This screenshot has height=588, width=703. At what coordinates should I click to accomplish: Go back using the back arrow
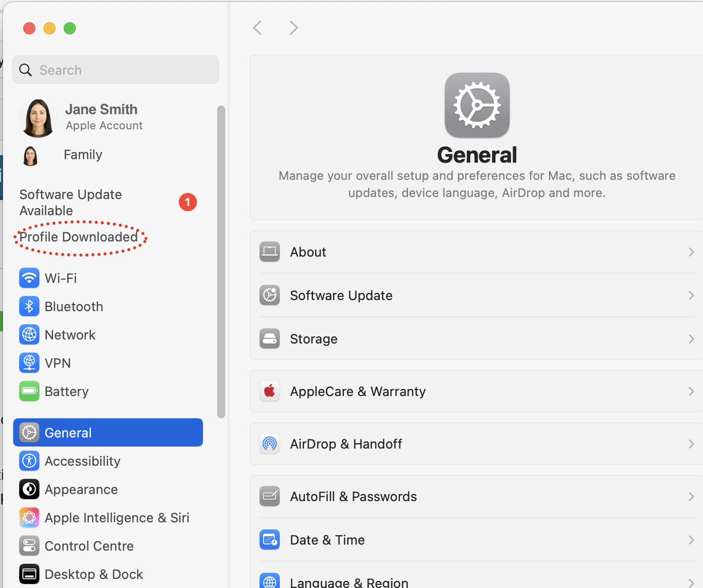pos(258,28)
